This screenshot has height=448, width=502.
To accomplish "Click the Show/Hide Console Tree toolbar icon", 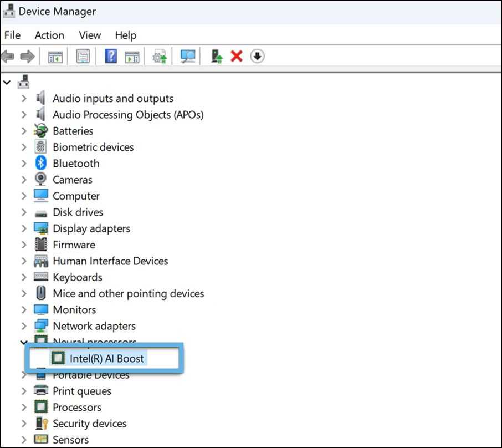I will pos(54,55).
